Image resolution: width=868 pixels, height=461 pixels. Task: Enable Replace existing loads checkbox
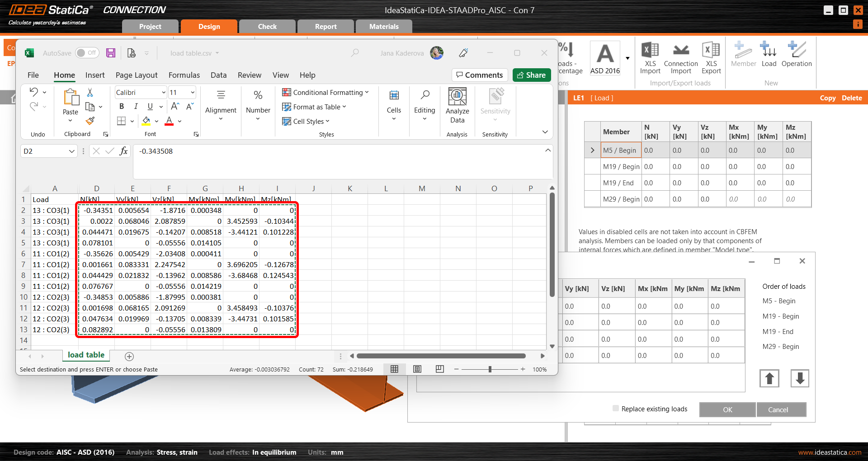pyautogui.click(x=616, y=409)
